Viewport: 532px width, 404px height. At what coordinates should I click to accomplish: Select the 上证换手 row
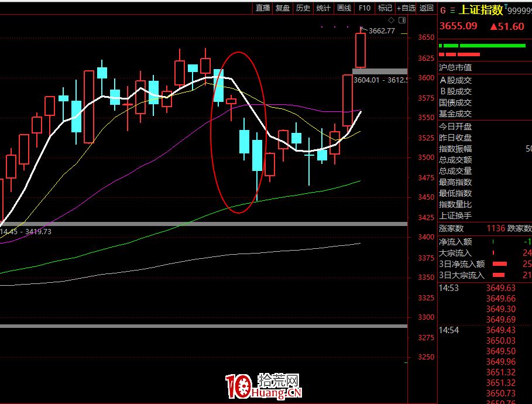(x=485, y=215)
